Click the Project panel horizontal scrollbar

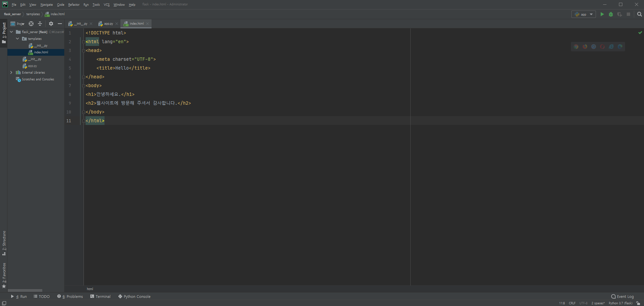click(x=25, y=290)
